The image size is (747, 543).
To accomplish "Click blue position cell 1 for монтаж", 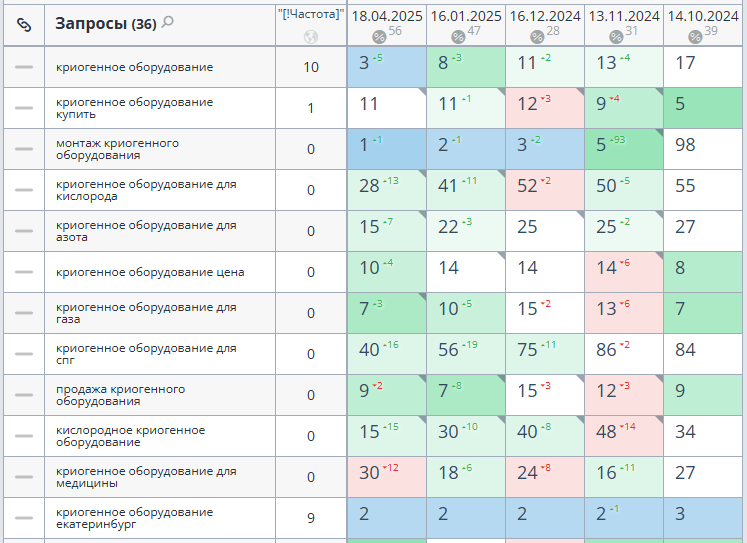I will pyautogui.click(x=386, y=149).
